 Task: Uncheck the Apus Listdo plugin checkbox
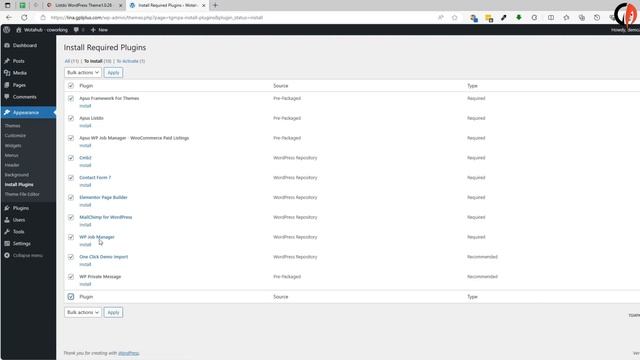pos(71,118)
